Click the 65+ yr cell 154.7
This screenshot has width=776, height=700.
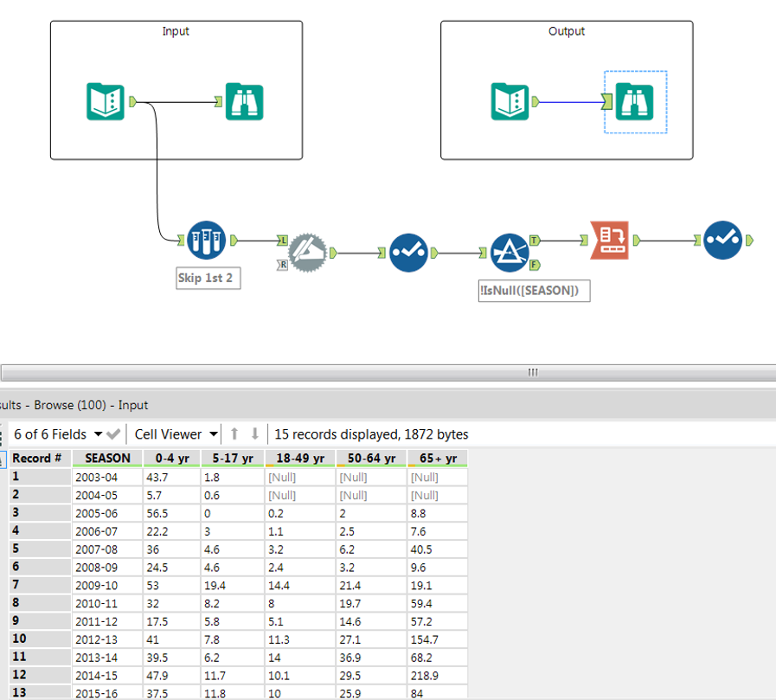click(438, 639)
